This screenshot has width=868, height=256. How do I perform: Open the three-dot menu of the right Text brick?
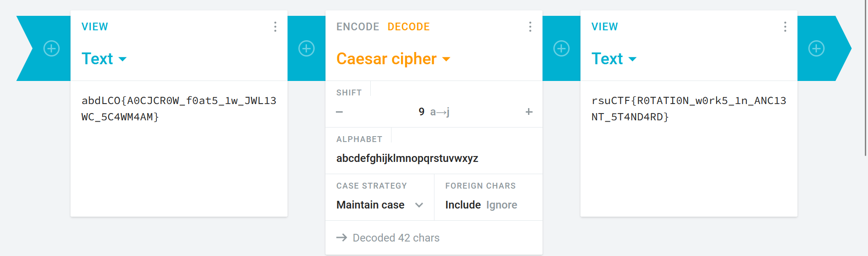pos(785,27)
